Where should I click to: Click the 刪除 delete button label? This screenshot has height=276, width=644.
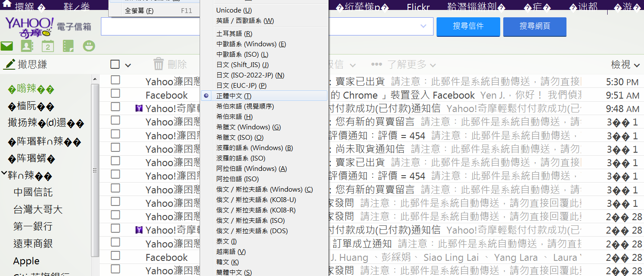(177, 64)
